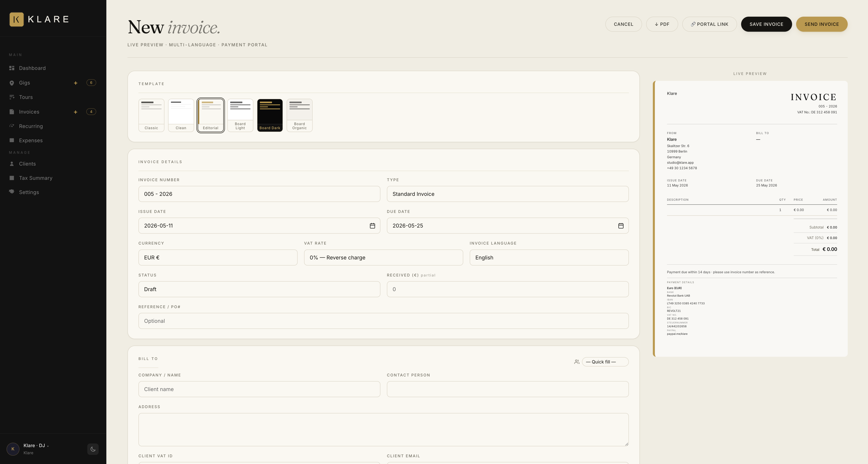Add a new invoice with the plus icon
The width and height of the screenshot is (868, 464).
click(76, 112)
